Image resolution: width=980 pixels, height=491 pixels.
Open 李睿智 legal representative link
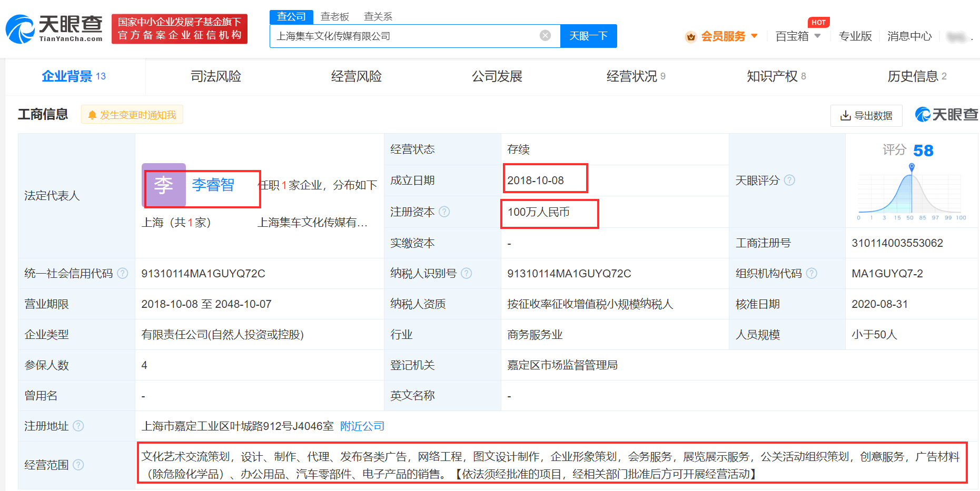(213, 185)
